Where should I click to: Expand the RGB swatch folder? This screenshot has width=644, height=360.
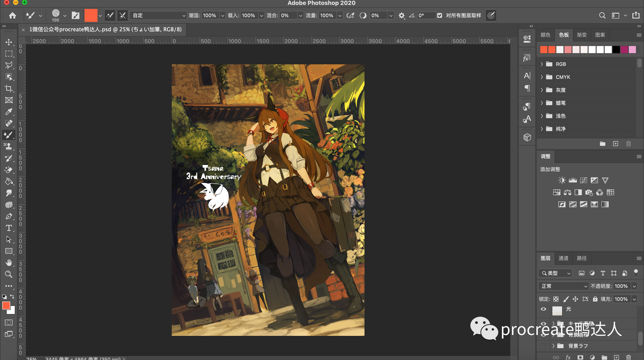point(542,64)
